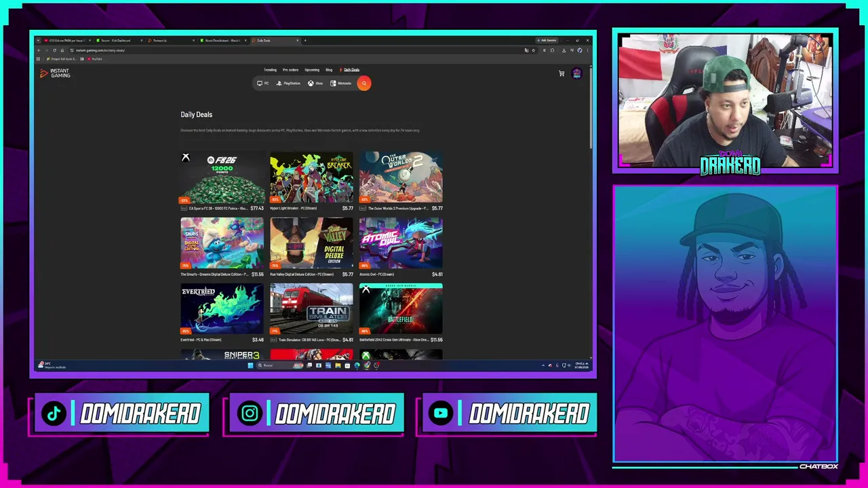868x488 pixels.
Task: Select the PC platform filter
Action: (263, 83)
